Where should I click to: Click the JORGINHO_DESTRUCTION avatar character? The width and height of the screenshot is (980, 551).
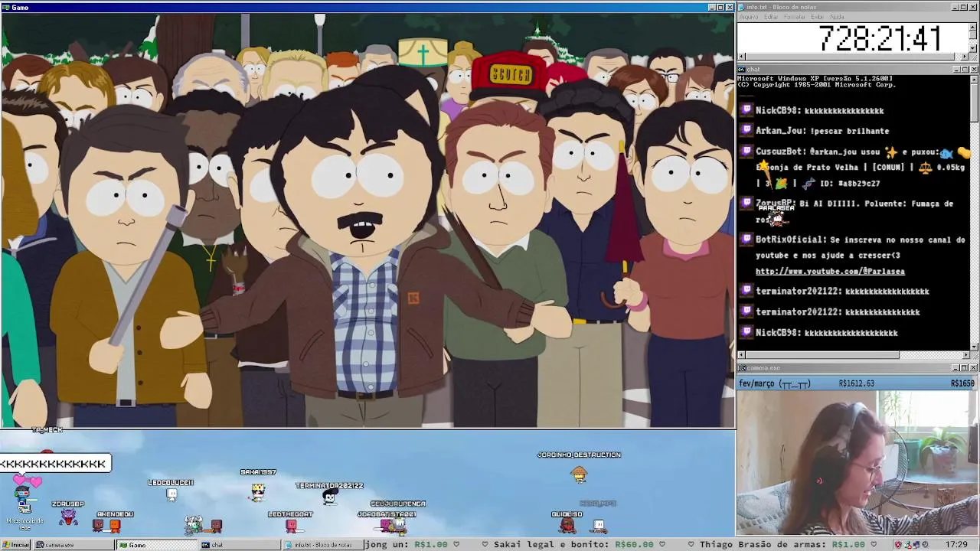579,475
